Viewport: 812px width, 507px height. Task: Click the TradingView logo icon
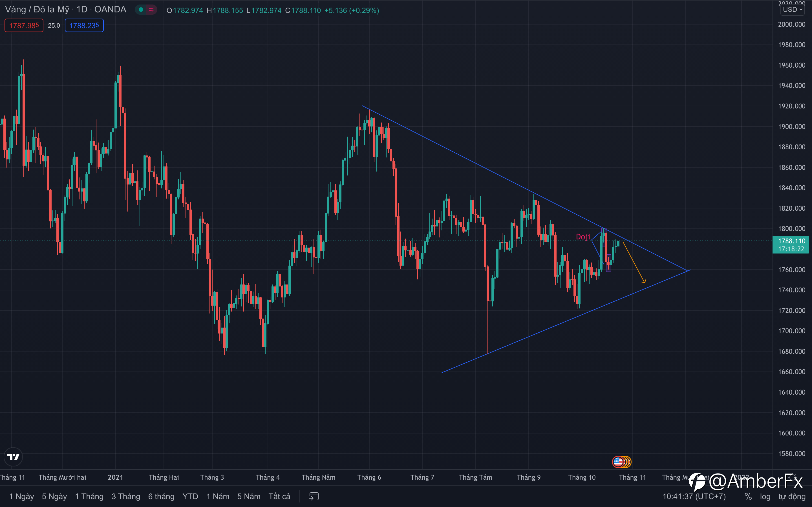click(x=13, y=457)
